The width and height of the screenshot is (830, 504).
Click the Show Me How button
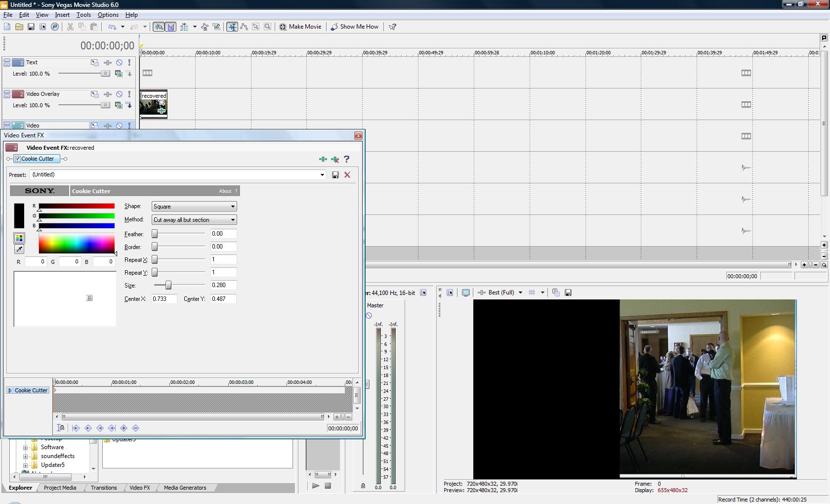[354, 27]
